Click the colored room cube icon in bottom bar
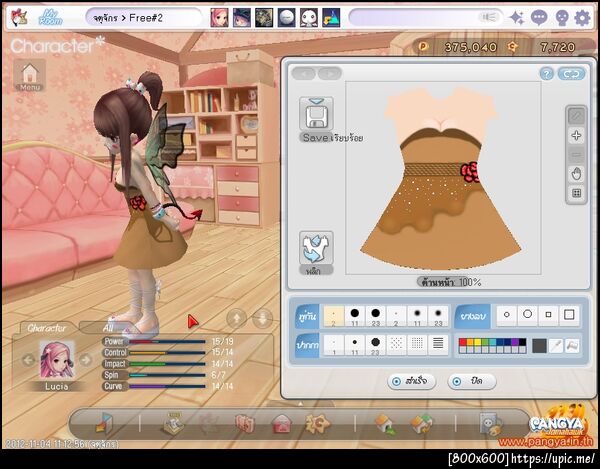The image size is (600, 469). 104,423
